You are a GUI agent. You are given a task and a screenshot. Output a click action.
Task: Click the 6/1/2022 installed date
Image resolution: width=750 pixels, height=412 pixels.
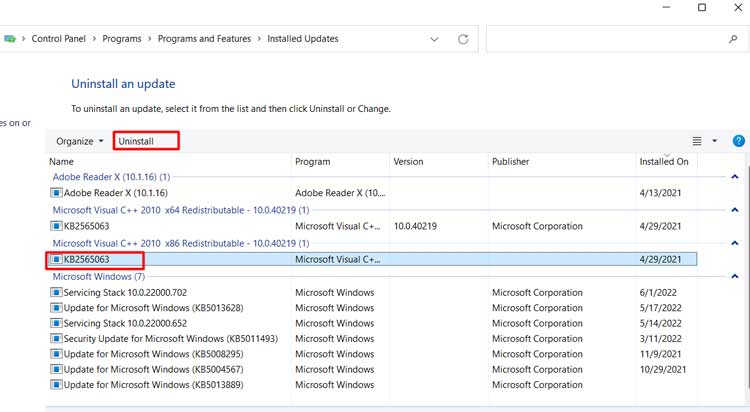(x=658, y=292)
